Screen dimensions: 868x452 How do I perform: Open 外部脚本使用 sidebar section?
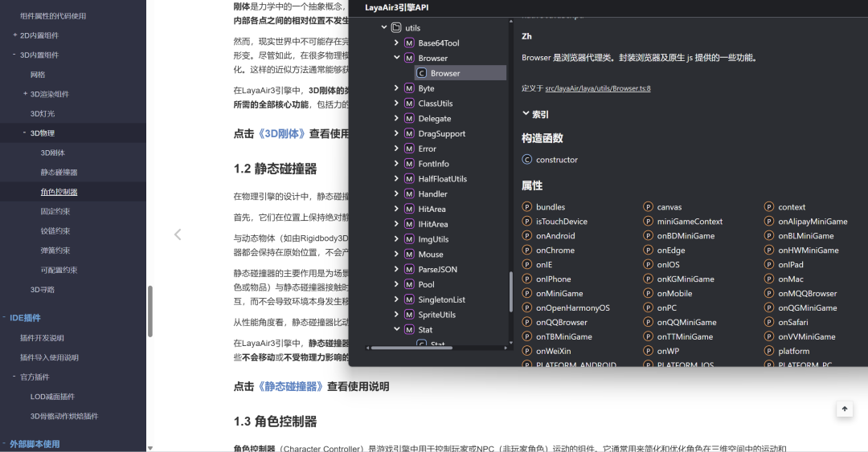click(x=35, y=444)
